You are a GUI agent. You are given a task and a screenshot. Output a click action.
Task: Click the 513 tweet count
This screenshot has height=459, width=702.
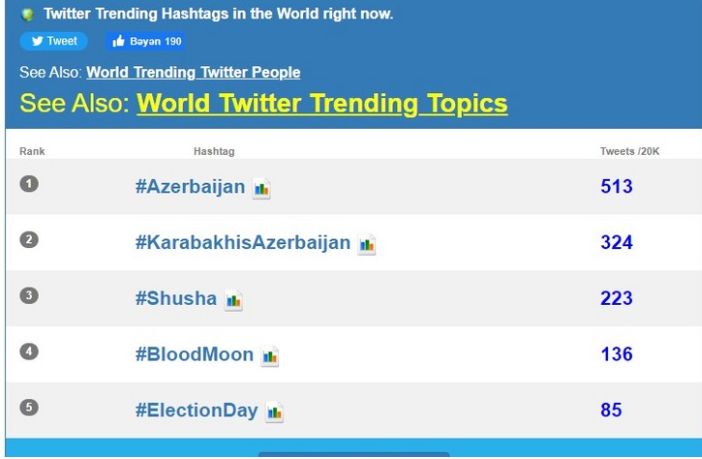616,186
